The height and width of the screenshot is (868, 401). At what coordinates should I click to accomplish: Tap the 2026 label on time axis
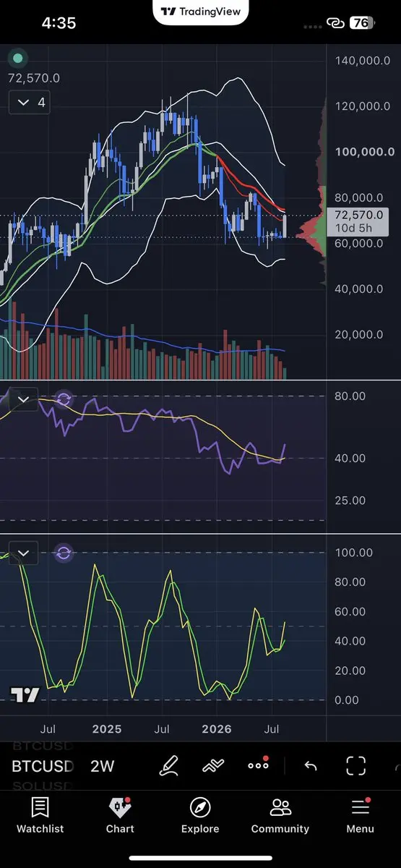pyautogui.click(x=216, y=728)
